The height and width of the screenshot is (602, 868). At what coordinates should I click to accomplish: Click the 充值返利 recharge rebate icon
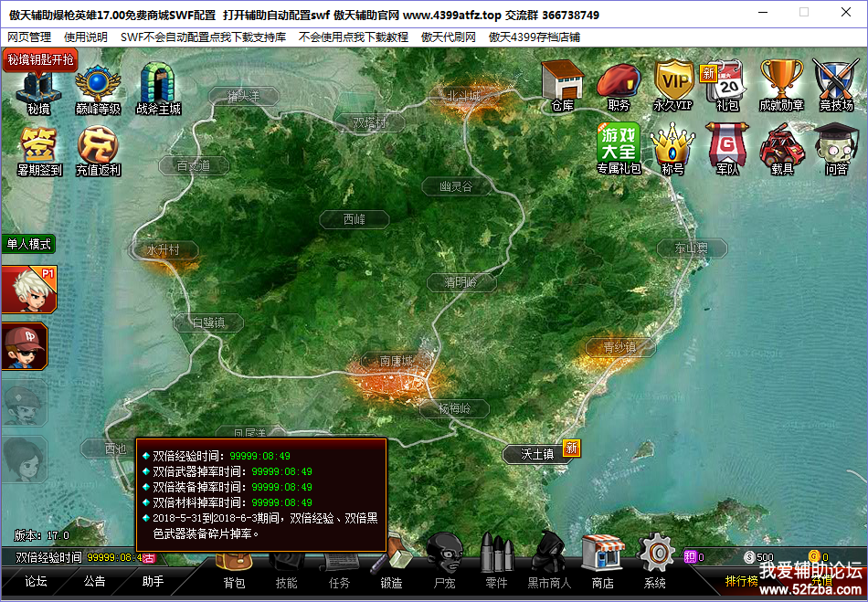click(98, 149)
